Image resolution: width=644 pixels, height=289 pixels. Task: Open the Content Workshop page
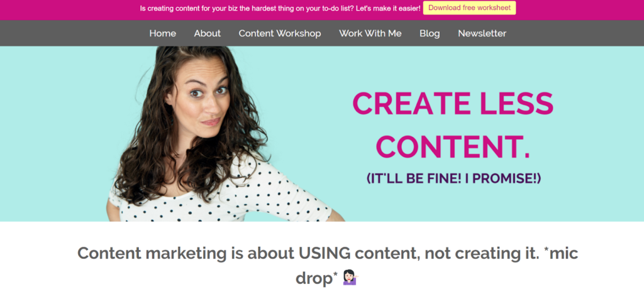(280, 33)
